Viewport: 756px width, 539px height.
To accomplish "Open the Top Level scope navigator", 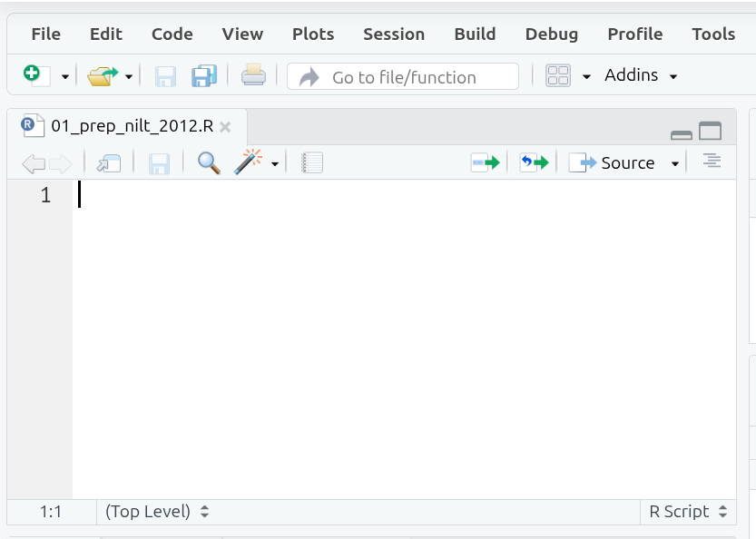I will [155, 511].
